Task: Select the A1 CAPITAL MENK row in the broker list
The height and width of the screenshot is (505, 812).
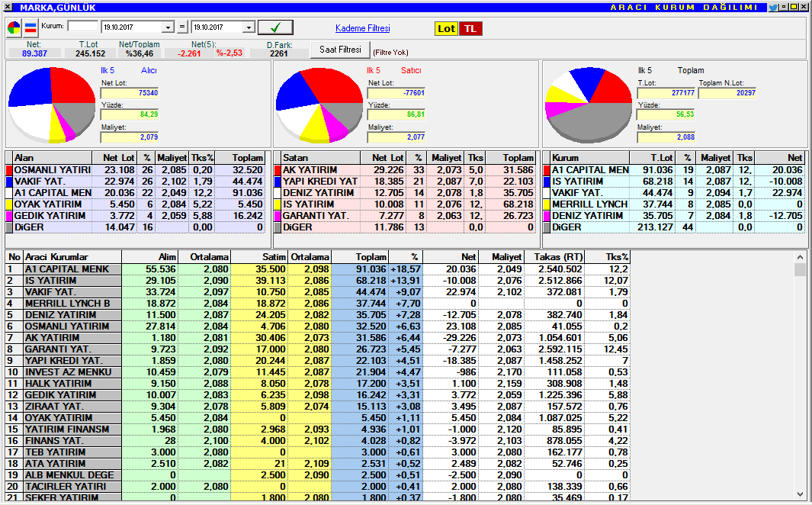Action: [317, 269]
